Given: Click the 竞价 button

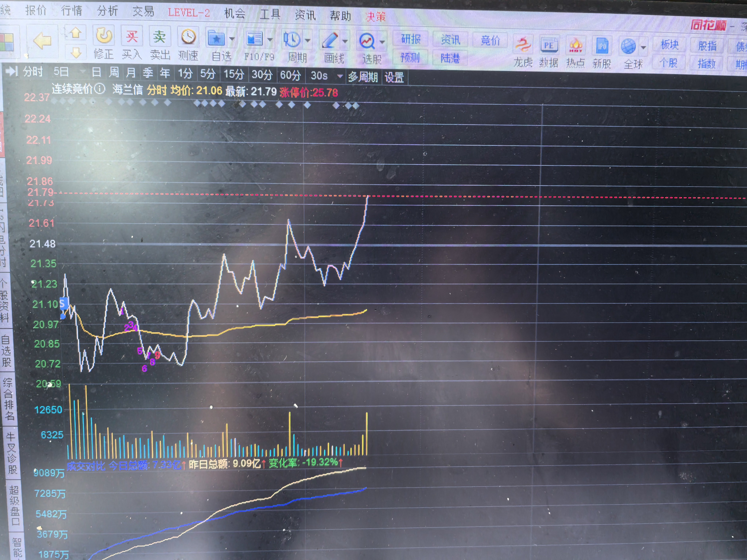Looking at the screenshot, I should click(x=490, y=40).
